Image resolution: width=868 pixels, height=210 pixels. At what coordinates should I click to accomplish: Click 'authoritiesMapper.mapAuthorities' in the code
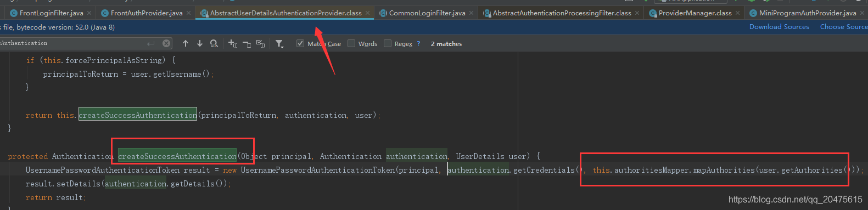click(x=685, y=170)
